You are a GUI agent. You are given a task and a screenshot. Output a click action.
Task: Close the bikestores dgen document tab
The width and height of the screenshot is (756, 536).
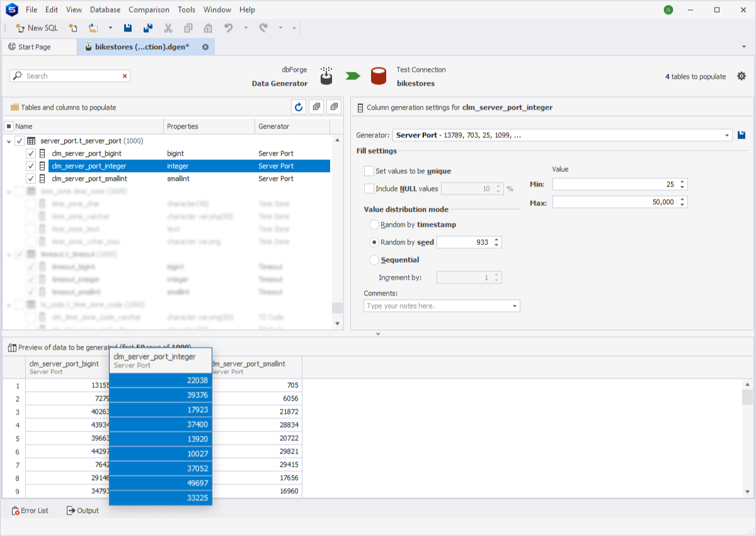(205, 47)
